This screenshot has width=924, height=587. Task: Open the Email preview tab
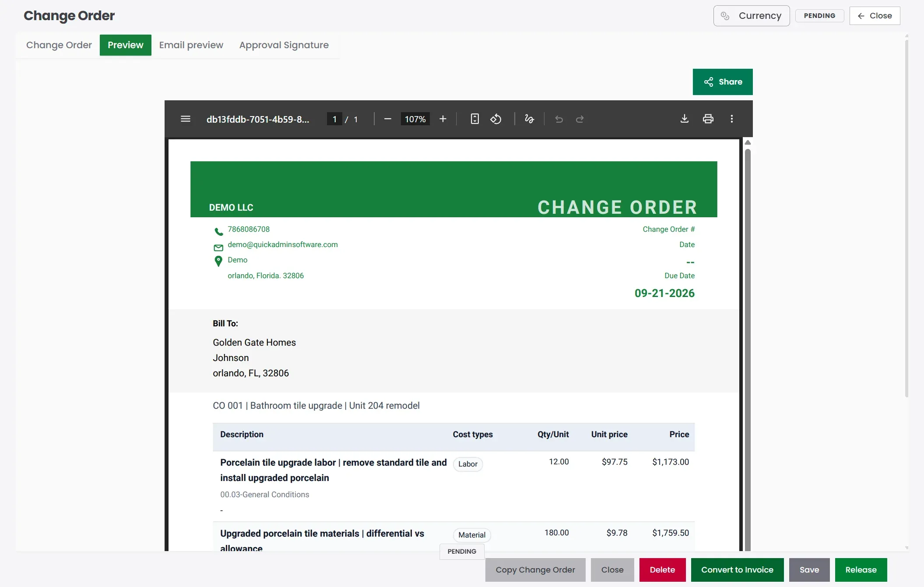tap(191, 45)
